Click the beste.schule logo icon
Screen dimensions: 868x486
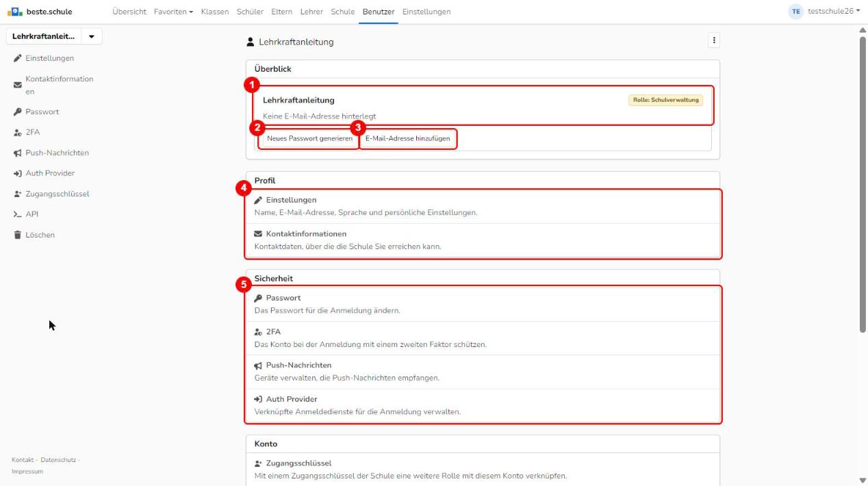16,12
